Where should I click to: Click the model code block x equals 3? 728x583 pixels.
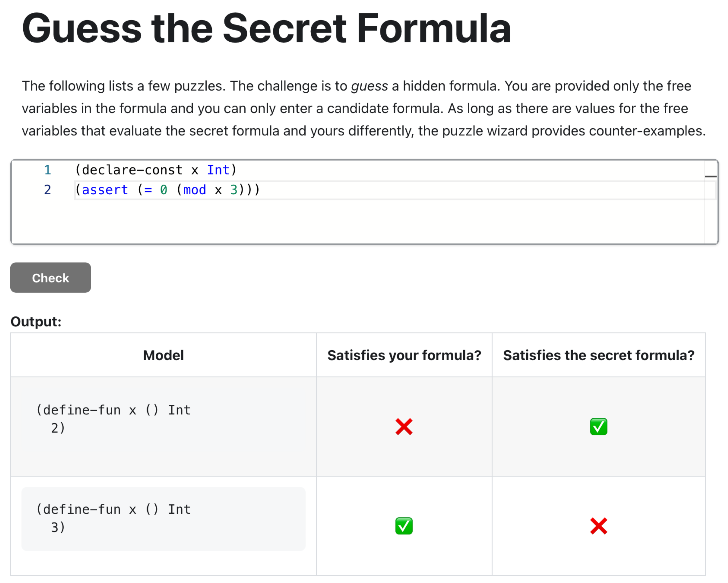[x=164, y=519]
